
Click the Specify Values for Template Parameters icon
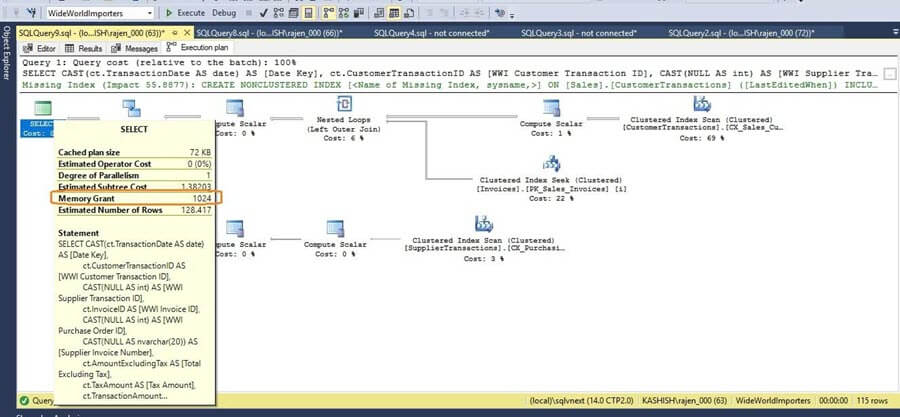click(x=499, y=13)
